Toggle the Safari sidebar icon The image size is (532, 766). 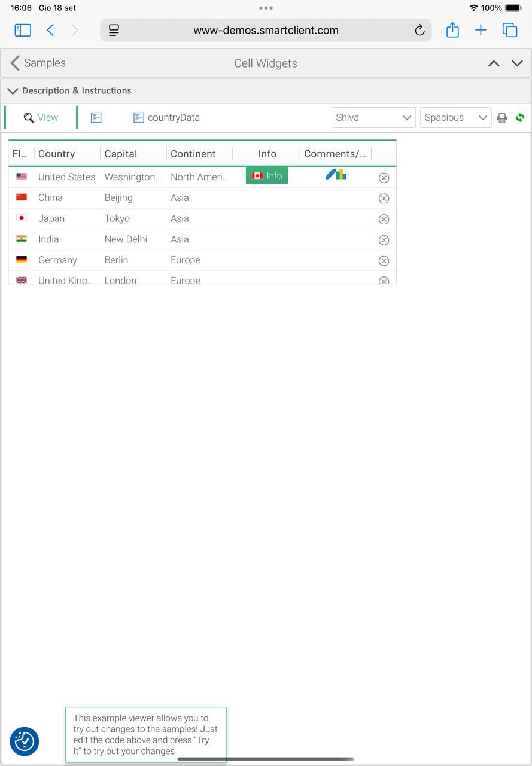point(23,30)
